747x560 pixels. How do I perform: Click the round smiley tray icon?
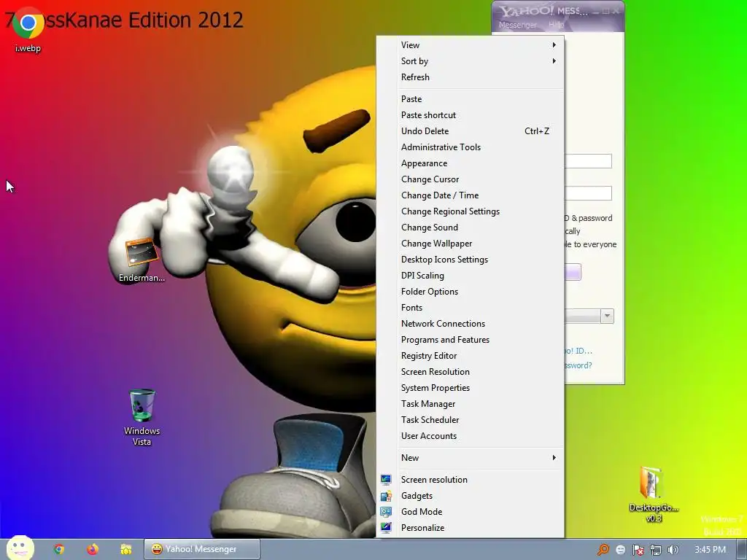(620, 550)
